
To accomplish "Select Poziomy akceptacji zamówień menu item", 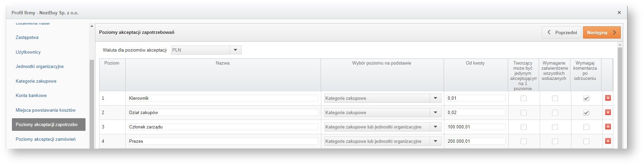I will click(46, 139).
